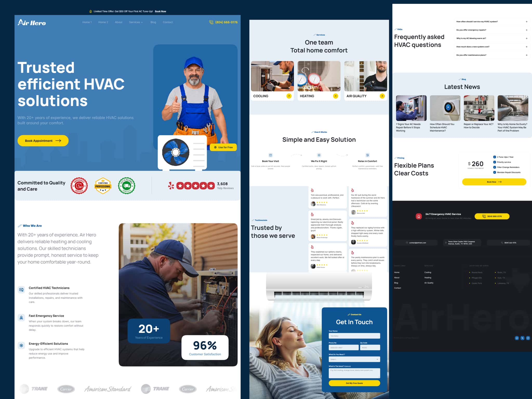Click the yellow phone button in the emergency banner
Screen dimensions: 532x399
coord(492,216)
